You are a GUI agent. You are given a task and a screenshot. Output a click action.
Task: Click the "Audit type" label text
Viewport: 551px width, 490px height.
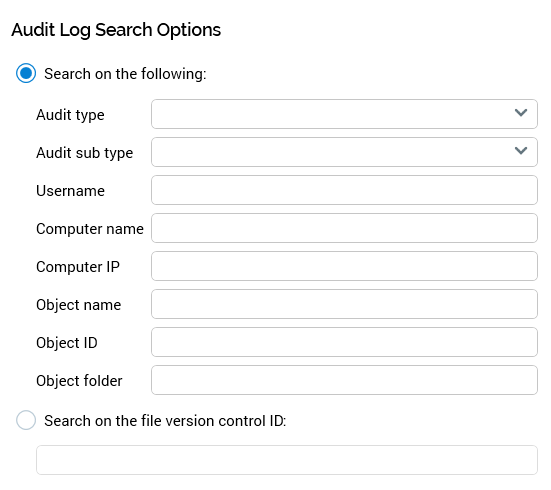[x=70, y=115]
